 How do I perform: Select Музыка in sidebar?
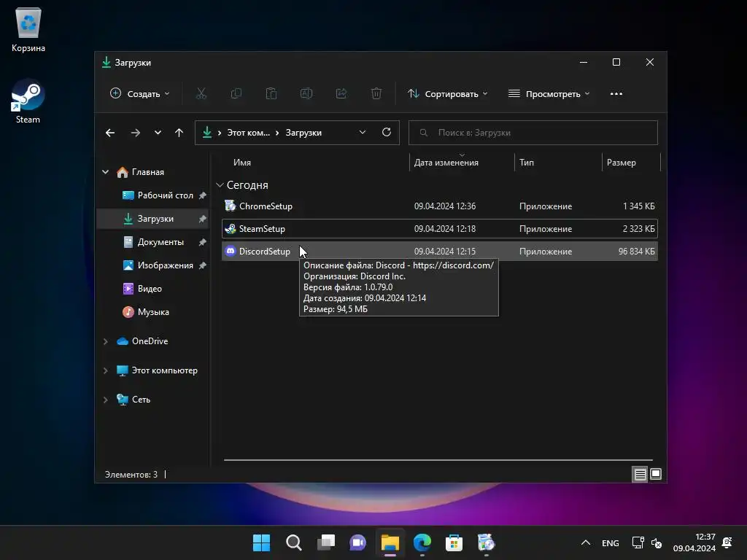152,312
